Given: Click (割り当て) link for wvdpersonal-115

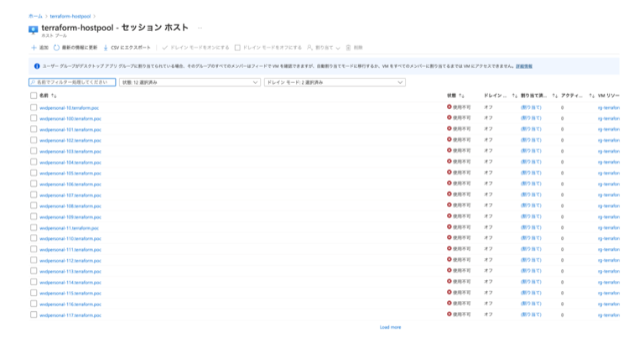Looking at the screenshot, I should (531, 293).
